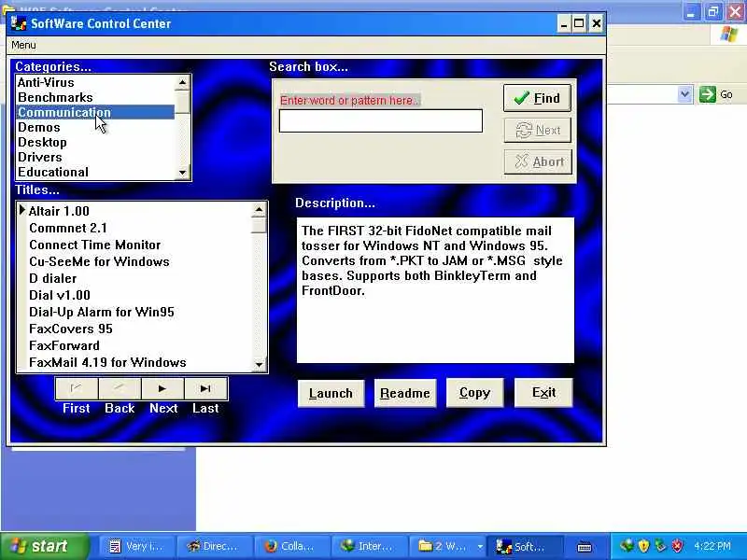Click inside the Description text box

pyautogui.click(x=435, y=290)
